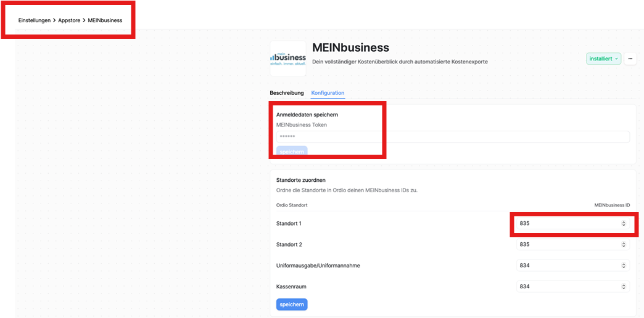Click the Standort 1 row label
The image size is (644, 318).
click(x=289, y=223)
